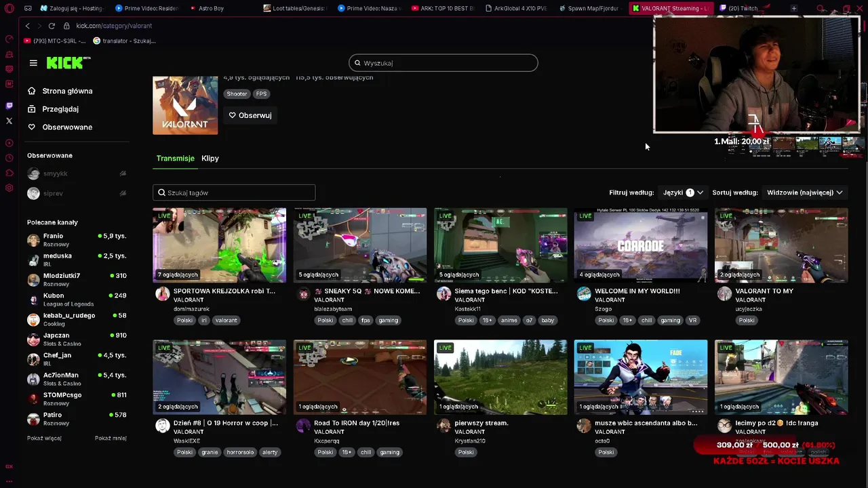868x488 pixels.
Task: Click domimazurek channel avatar
Action: pos(163,293)
